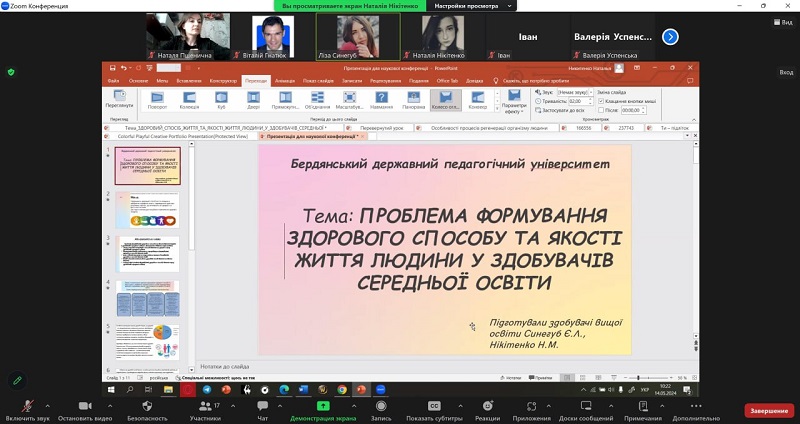The width and height of the screenshot is (800, 424).
Task: Save presentation with floppy disk icon
Action: [x=112, y=68]
